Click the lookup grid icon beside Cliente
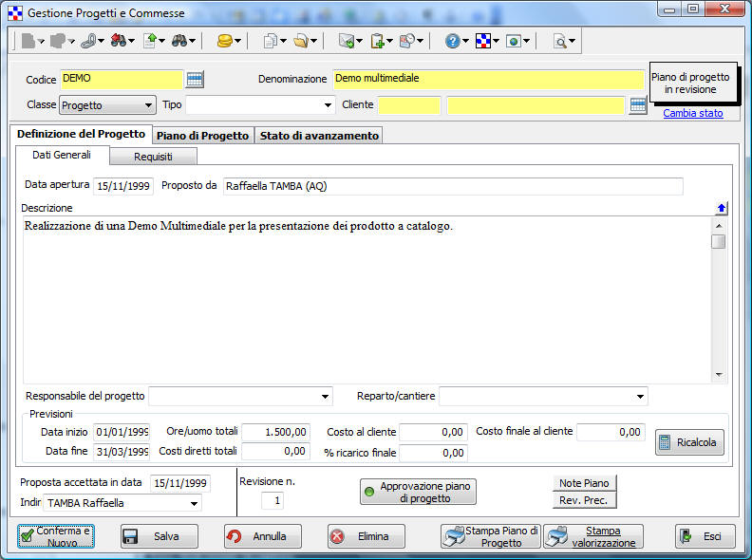 click(x=638, y=105)
